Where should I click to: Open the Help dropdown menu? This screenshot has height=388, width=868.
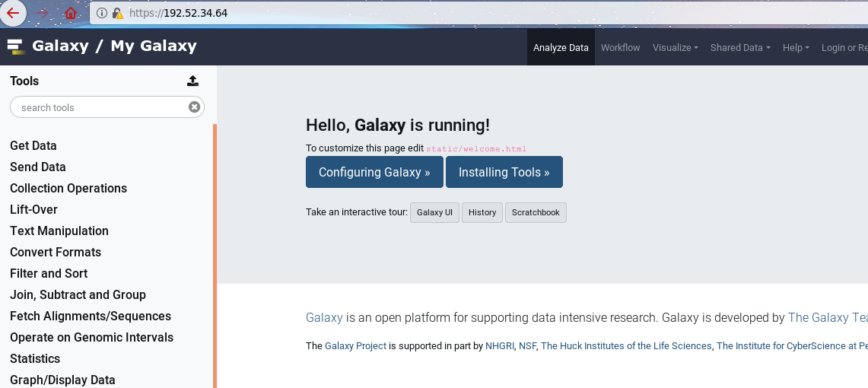(796, 48)
